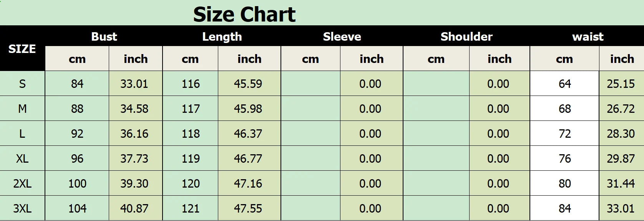
Task: Click the Length column header
Action: pos(222,37)
